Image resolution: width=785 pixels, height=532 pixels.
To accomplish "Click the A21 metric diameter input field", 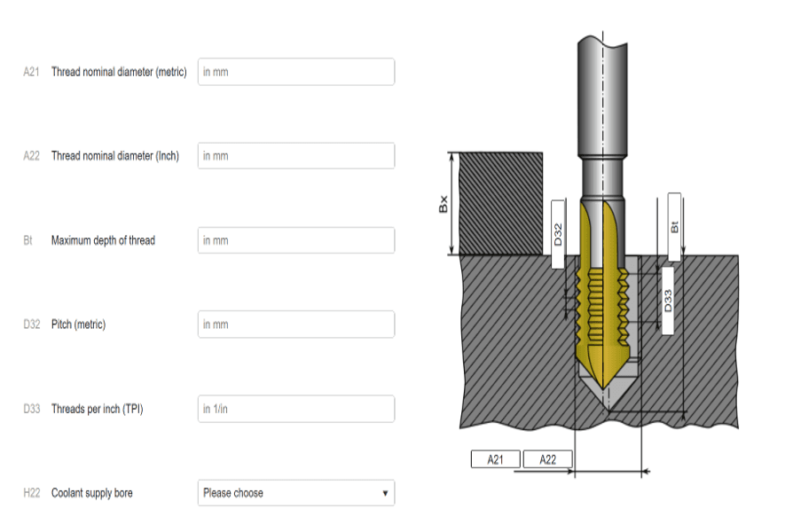I will (x=295, y=72).
